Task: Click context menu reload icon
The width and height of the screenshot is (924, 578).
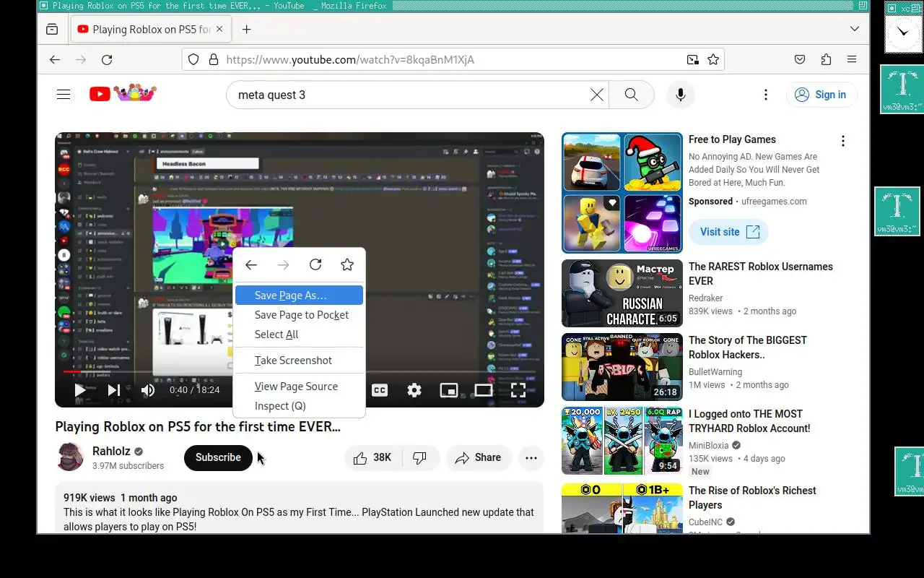Action: coord(315,264)
